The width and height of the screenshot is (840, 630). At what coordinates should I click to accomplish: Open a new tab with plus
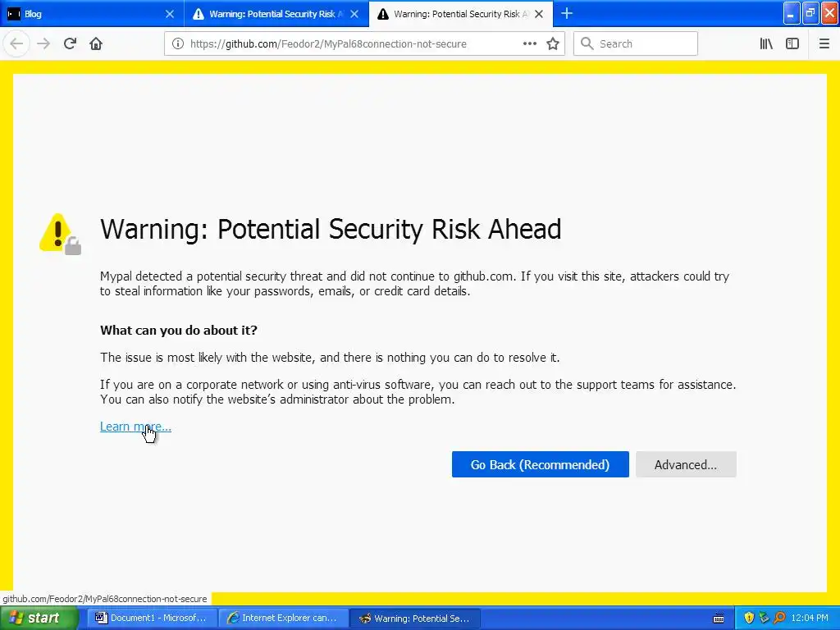pos(567,13)
